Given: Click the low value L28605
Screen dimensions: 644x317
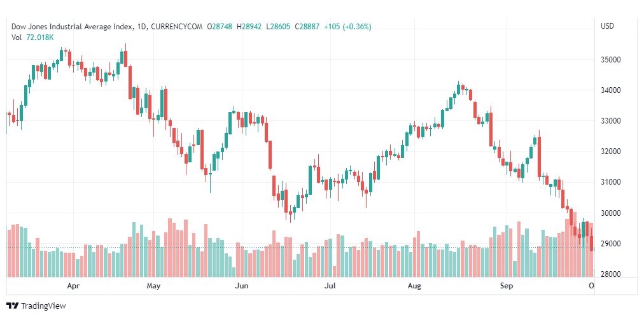Looking at the screenshot, I should [x=278, y=27].
